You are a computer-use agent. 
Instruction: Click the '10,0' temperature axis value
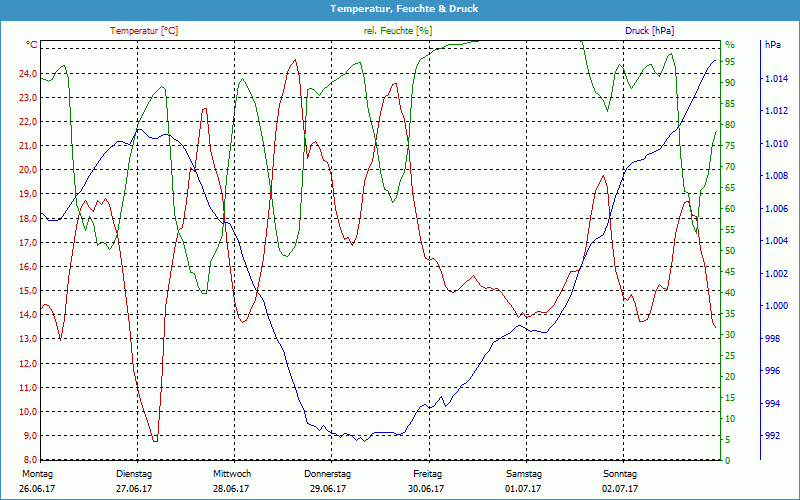[28, 411]
